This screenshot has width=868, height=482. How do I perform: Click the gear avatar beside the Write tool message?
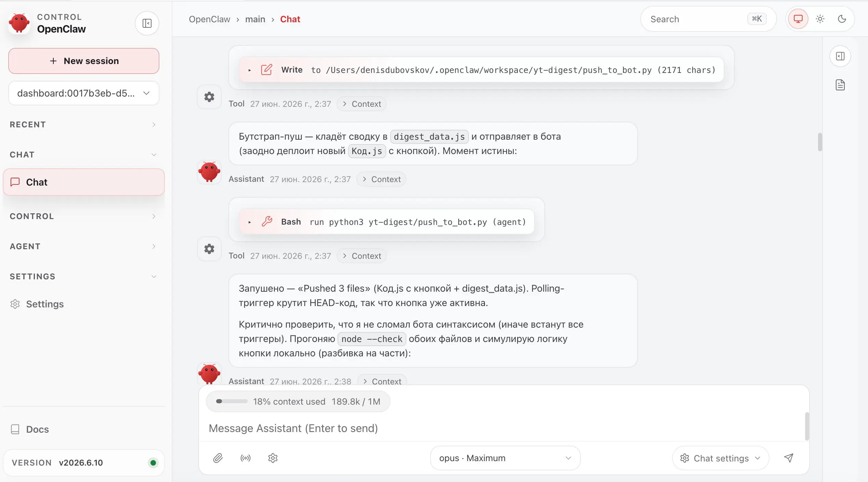tap(209, 97)
